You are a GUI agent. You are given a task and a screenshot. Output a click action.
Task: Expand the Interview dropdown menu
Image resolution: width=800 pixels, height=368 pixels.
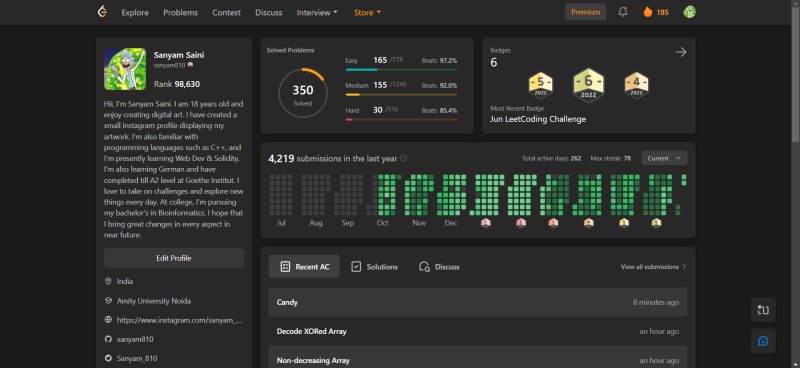tap(317, 13)
